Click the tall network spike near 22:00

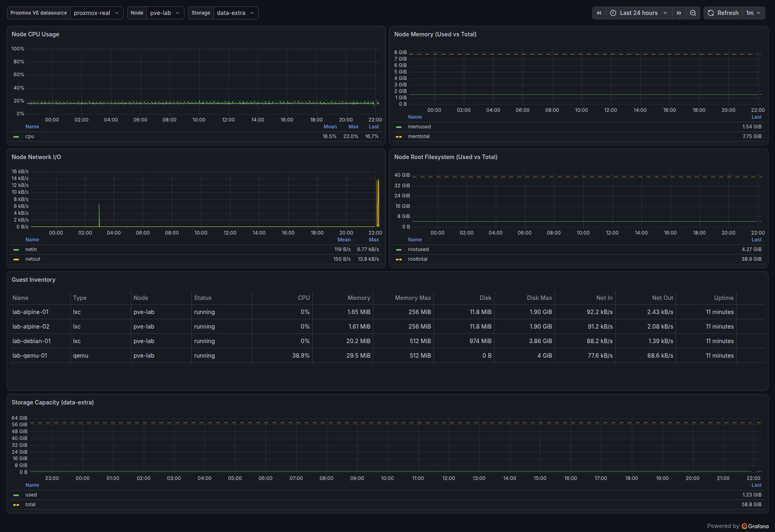(378, 203)
